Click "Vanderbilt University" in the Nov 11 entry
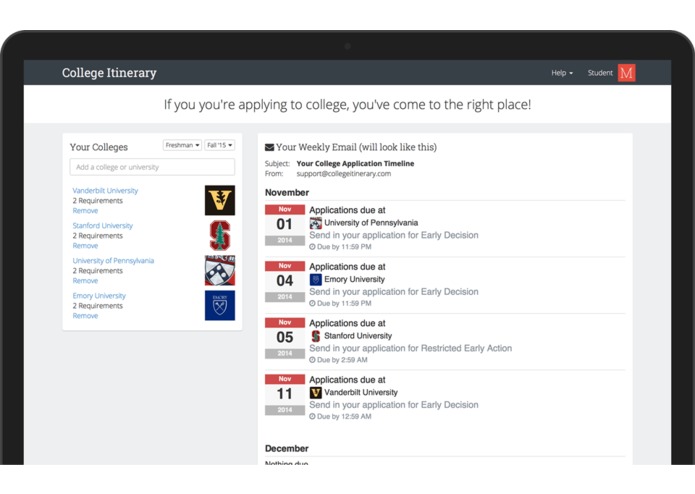The image size is (695, 494). [x=361, y=393]
